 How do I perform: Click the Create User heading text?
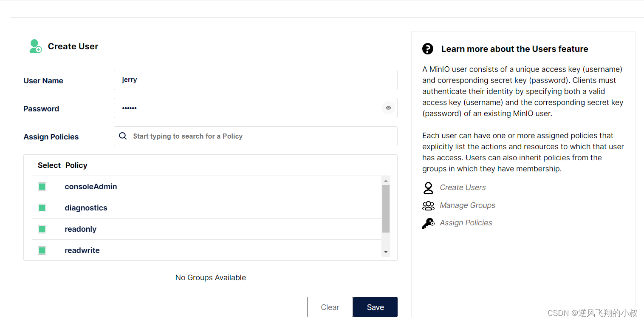click(73, 46)
